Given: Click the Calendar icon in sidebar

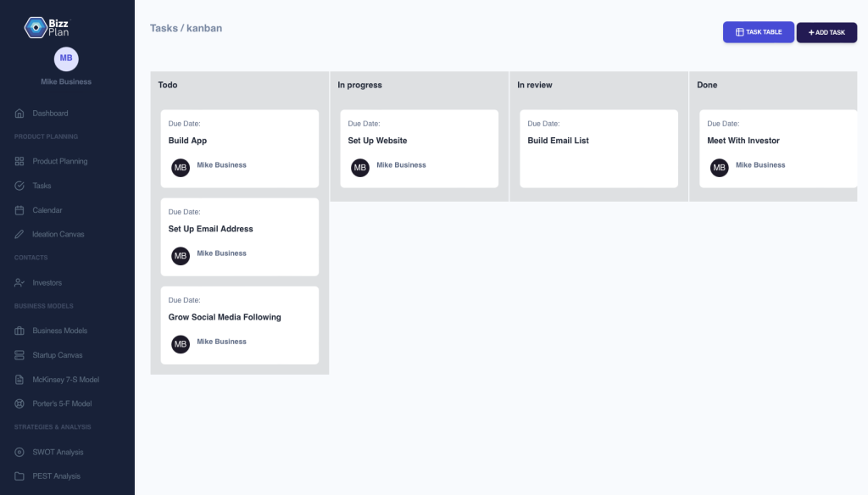Looking at the screenshot, I should pos(19,210).
